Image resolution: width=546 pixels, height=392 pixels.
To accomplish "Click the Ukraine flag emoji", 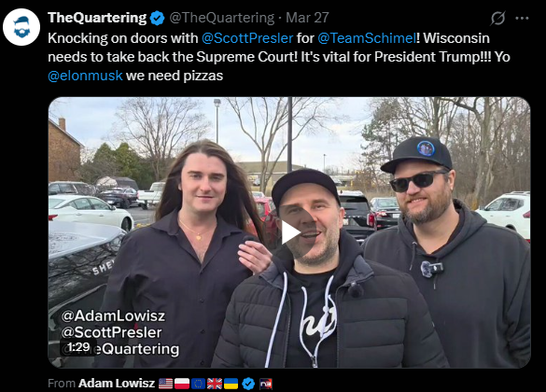I will (231, 384).
